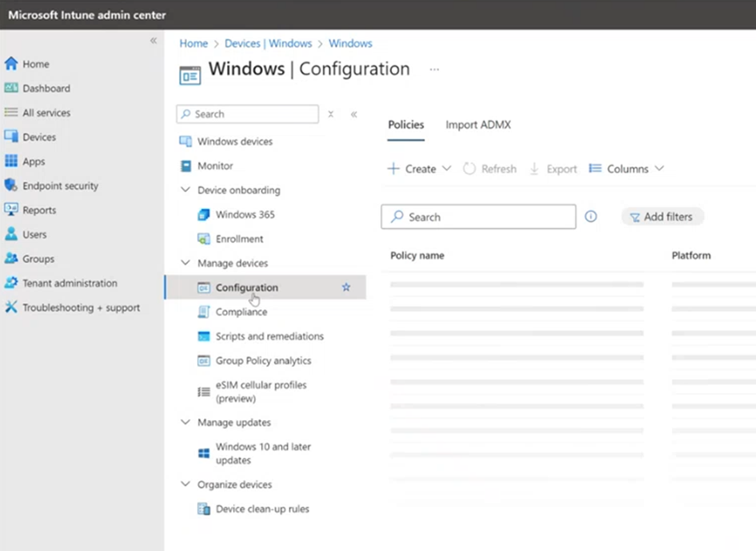Open Tenant administration
The height and width of the screenshot is (551, 756).
70,283
